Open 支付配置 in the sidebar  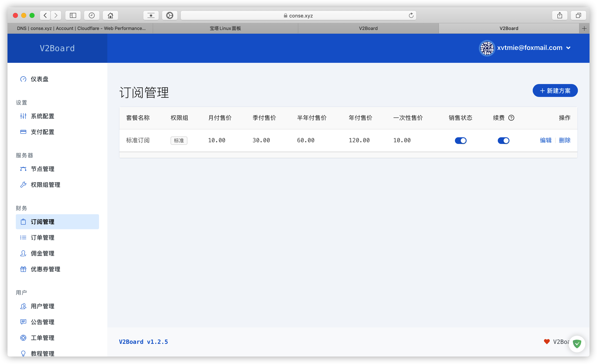[57, 132]
